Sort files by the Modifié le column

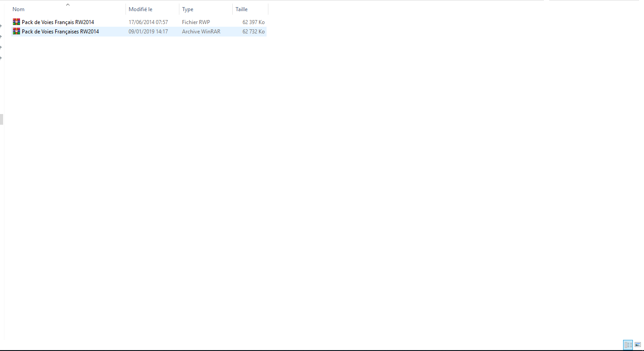coord(153,9)
